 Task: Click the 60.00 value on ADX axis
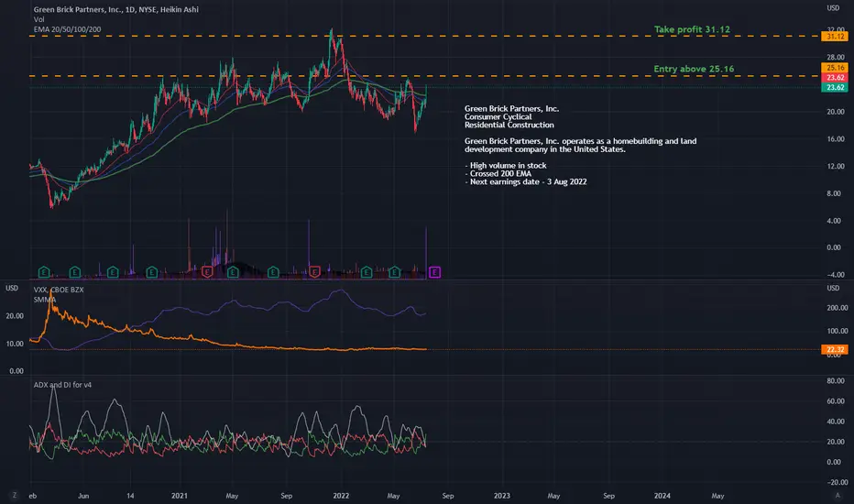[835, 401]
